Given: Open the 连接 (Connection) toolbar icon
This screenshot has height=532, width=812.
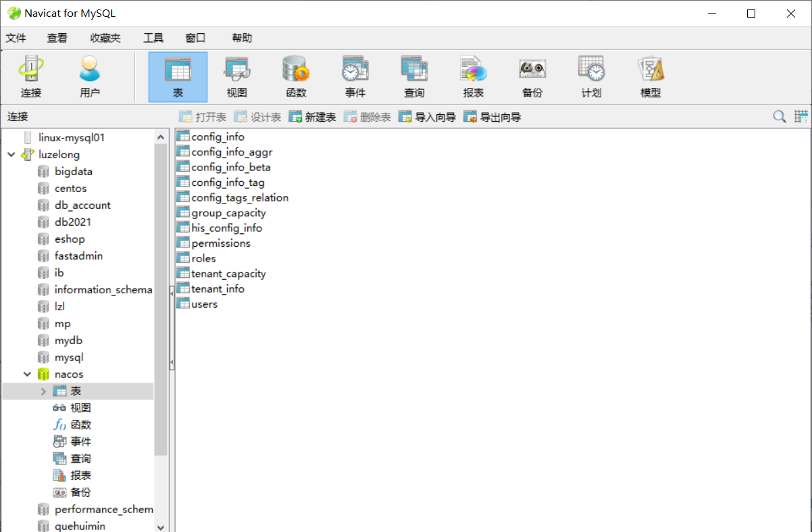Looking at the screenshot, I should click(31, 77).
